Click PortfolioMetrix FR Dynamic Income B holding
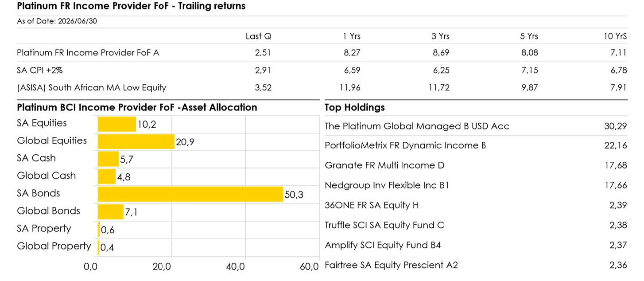Image resolution: width=644 pixels, height=281 pixels. pos(405,145)
